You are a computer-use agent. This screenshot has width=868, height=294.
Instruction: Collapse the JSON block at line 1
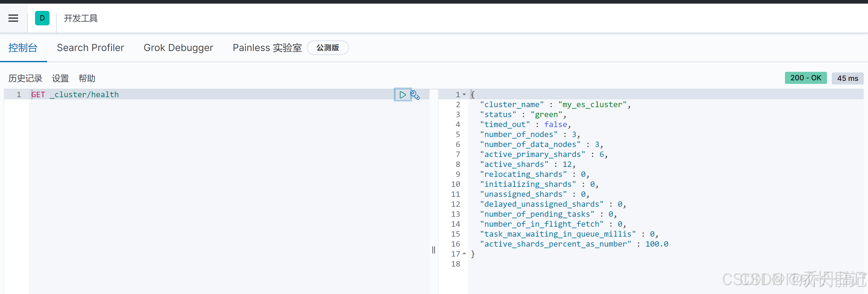[x=464, y=95]
